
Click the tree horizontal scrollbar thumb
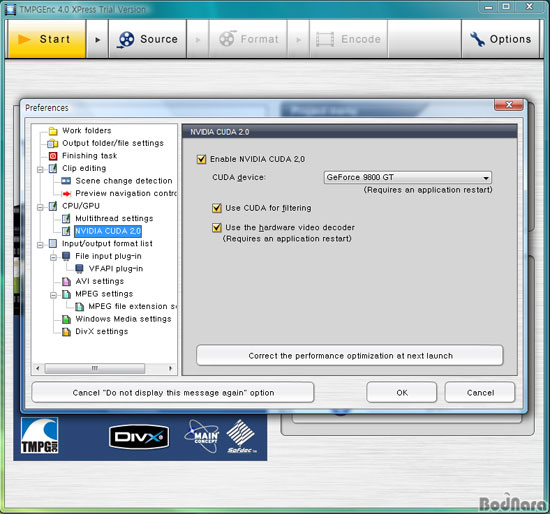95,368
